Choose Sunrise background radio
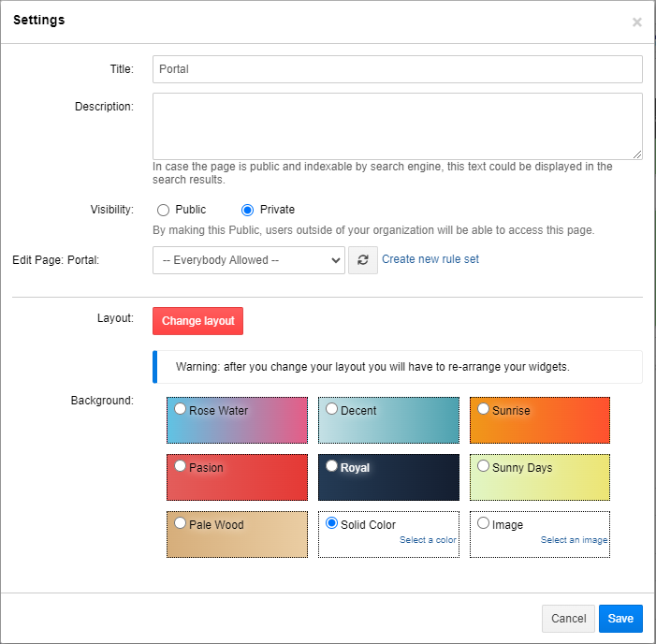The width and height of the screenshot is (656, 644). click(483, 409)
